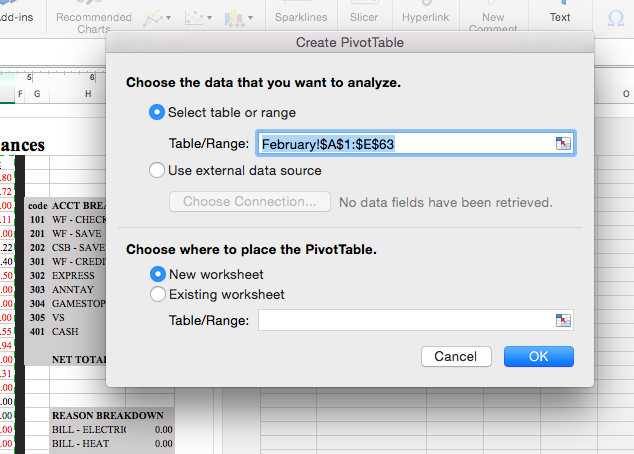Expand the line chart dropdown arrow
The image size is (634, 454).
pyautogui.click(x=169, y=18)
